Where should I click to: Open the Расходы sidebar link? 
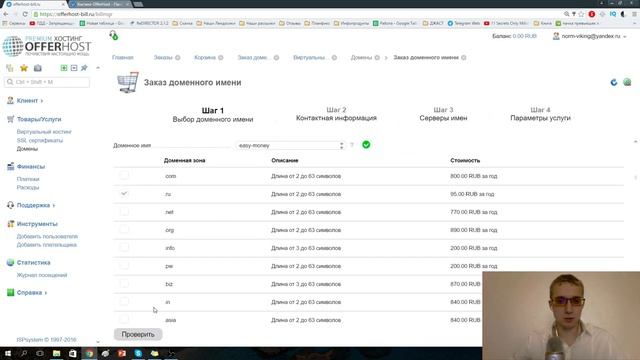click(x=28, y=187)
